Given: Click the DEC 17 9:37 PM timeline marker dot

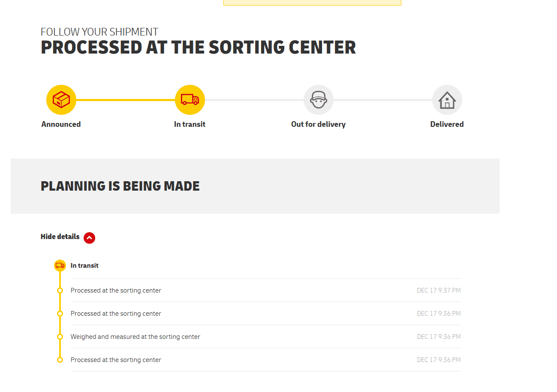Looking at the screenshot, I should tap(60, 290).
